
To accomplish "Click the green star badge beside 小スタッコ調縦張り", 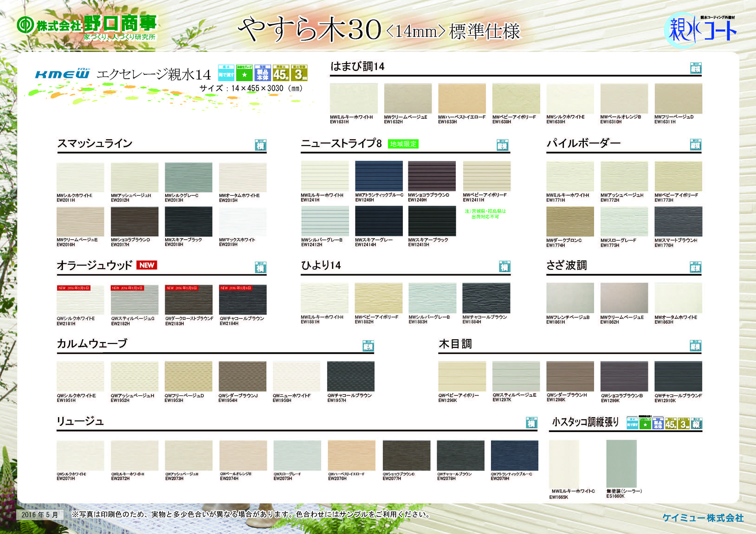I will click(x=645, y=424).
